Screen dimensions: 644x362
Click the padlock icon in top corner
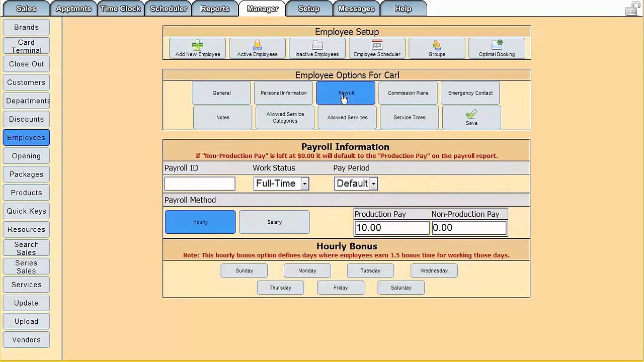pyautogui.click(x=632, y=9)
